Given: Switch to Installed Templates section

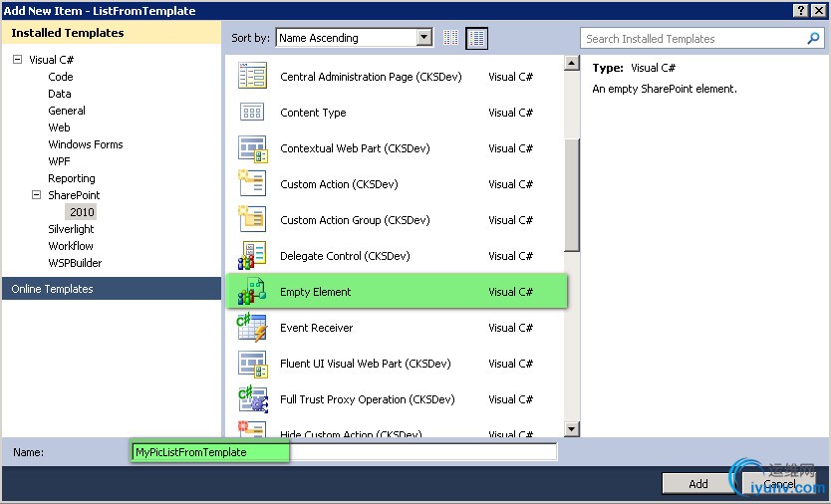Looking at the screenshot, I should (x=112, y=32).
